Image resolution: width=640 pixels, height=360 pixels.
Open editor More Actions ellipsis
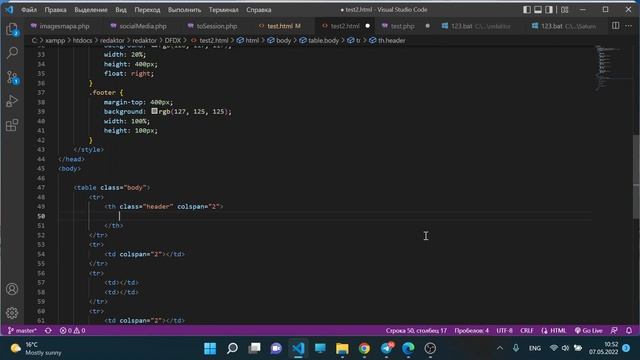tap(628, 26)
